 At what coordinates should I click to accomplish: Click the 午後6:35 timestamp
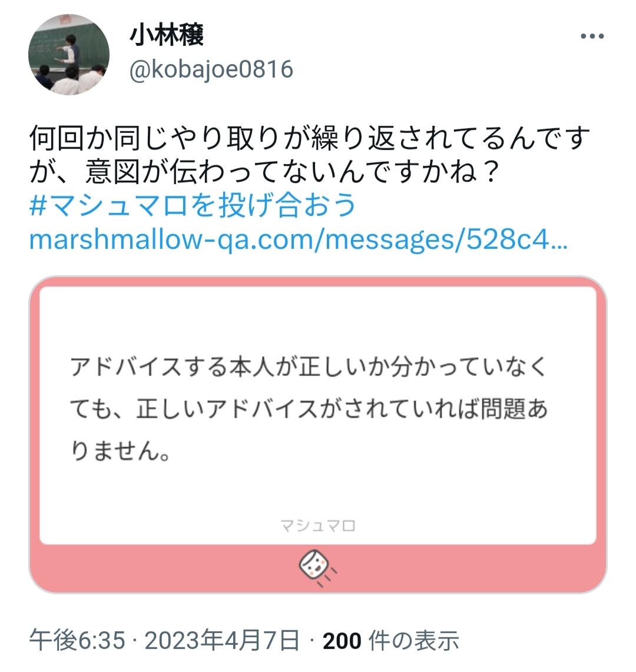(77, 640)
